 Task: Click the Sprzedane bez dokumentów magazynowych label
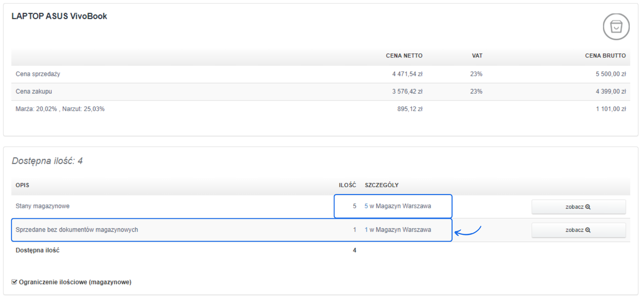click(77, 230)
